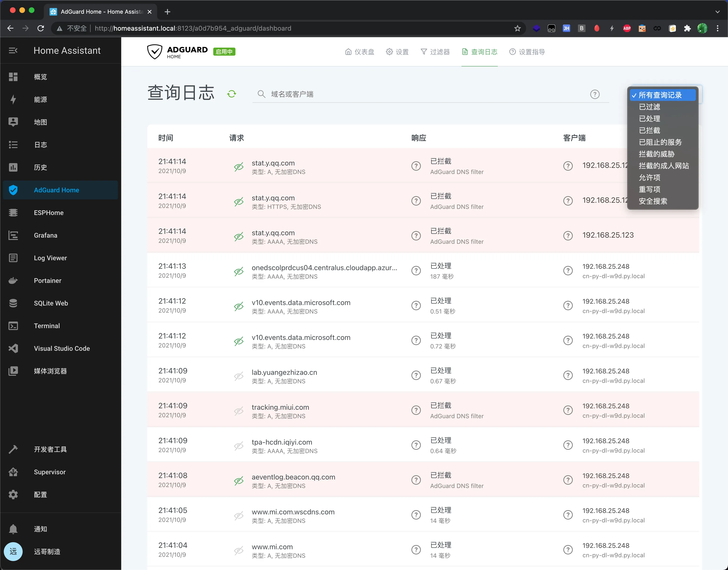Open the Grafana panel
The image size is (728, 570).
(x=60, y=235)
